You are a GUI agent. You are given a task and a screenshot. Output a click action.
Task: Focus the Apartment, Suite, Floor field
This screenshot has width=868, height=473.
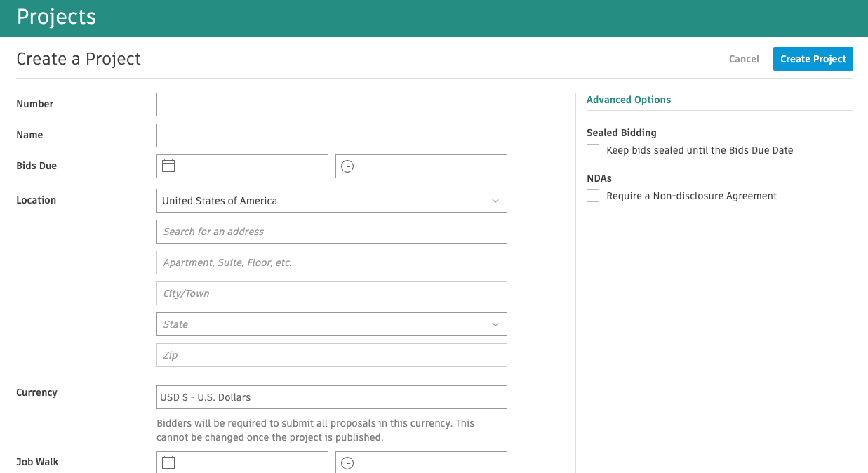tap(331, 262)
